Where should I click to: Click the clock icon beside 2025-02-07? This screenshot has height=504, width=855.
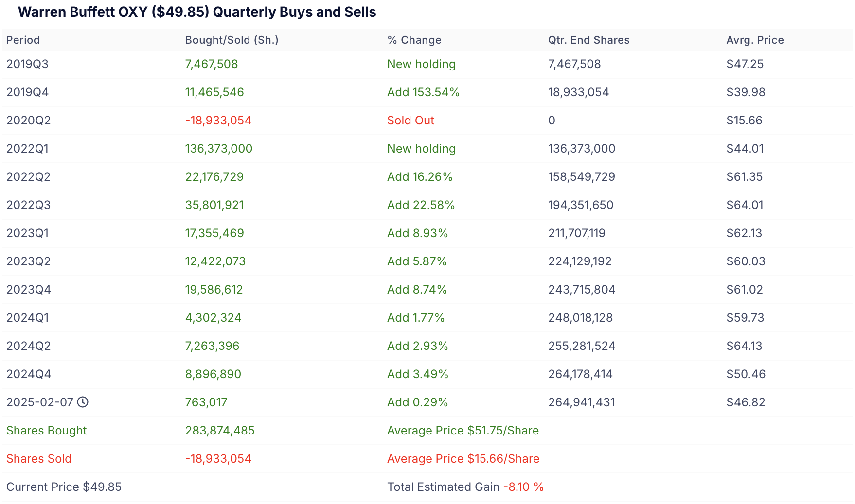point(83,402)
